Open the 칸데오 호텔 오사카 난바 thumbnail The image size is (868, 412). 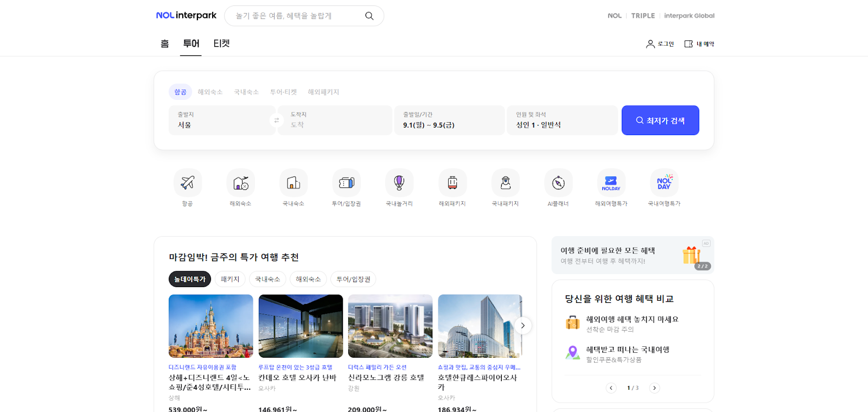[x=301, y=326]
